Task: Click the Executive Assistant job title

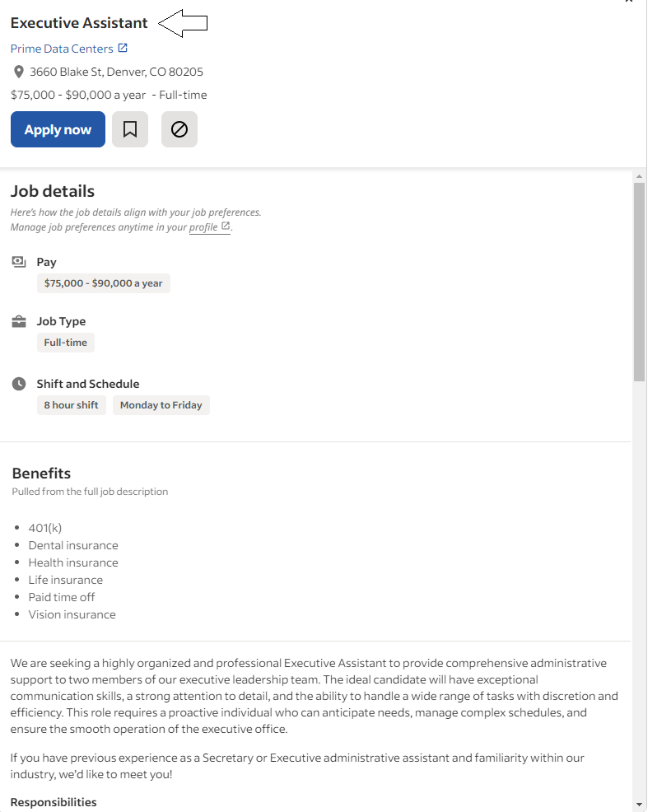Action: pyautogui.click(x=79, y=22)
